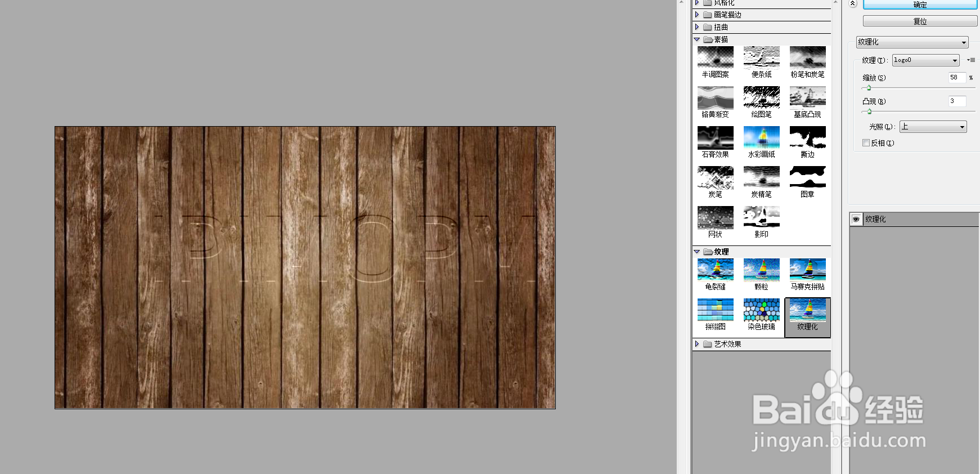
Task: Enable the 反相 invert checkbox
Action: (866, 143)
